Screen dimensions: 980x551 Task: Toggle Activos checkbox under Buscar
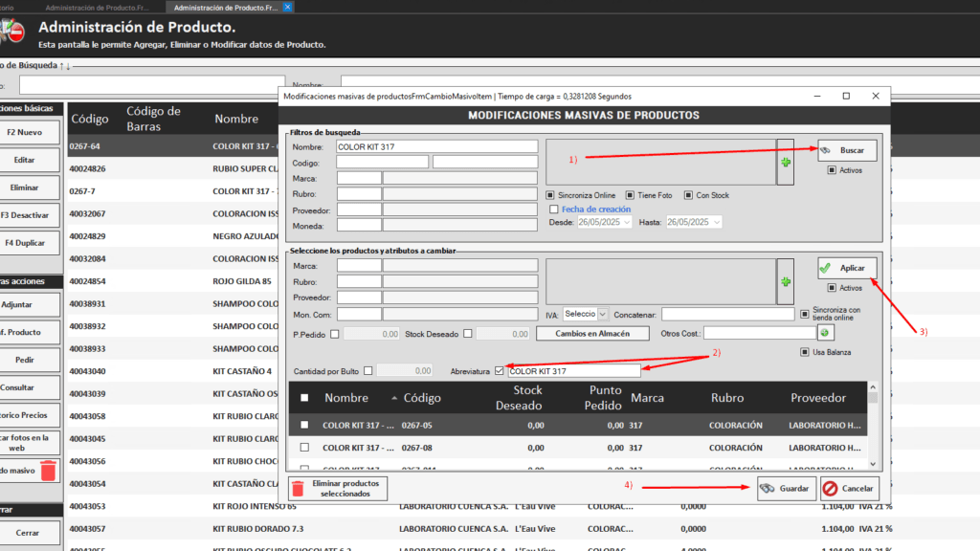pos(832,170)
